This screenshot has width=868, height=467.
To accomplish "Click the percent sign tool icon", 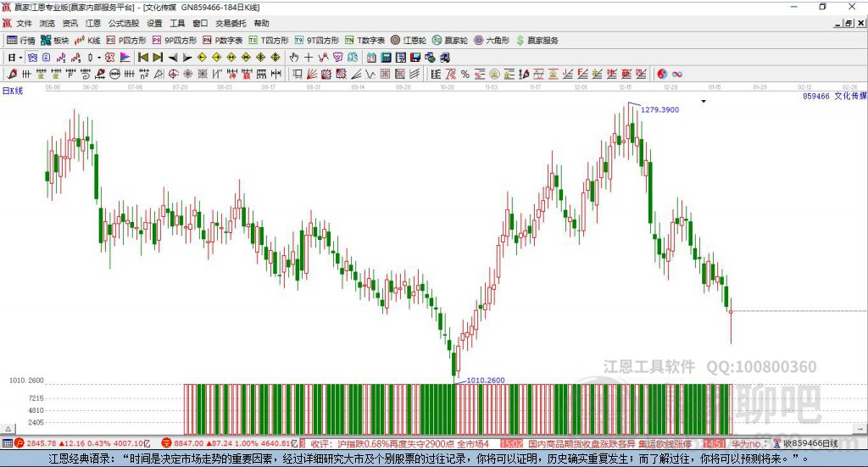I will 465,75.
